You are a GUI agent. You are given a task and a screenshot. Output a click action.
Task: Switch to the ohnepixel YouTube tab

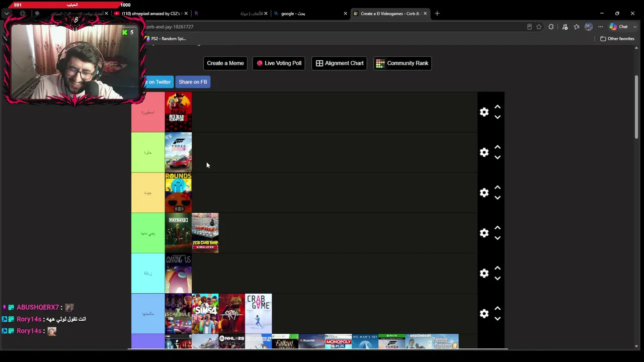click(151, 14)
